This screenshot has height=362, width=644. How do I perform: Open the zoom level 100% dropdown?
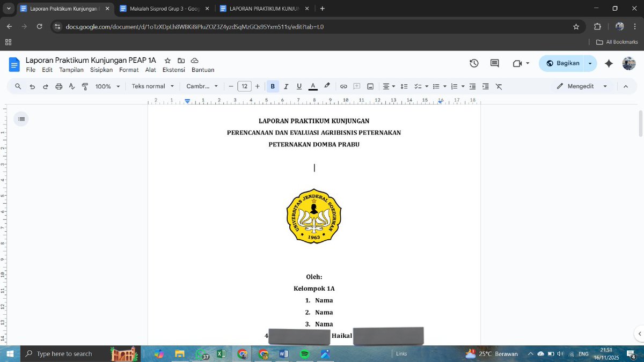pyautogui.click(x=107, y=86)
